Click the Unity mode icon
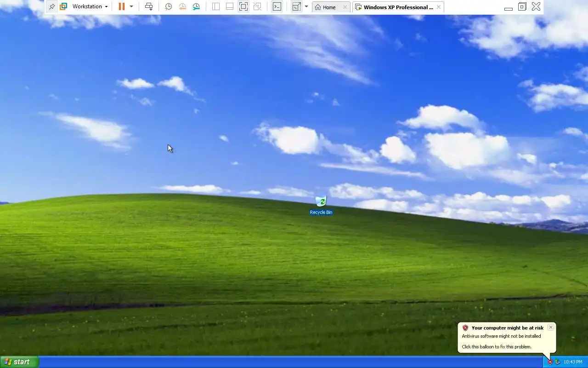 [x=257, y=6]
